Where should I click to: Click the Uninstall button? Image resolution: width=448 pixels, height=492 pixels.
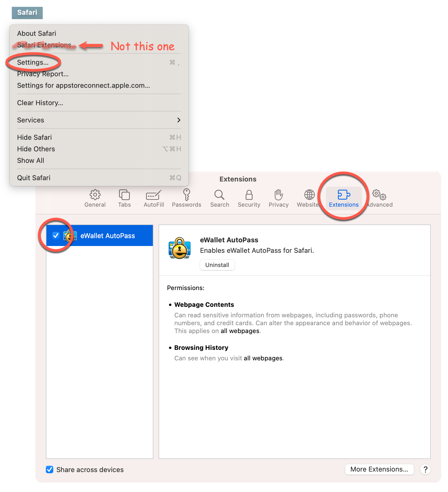coord(217,265)
